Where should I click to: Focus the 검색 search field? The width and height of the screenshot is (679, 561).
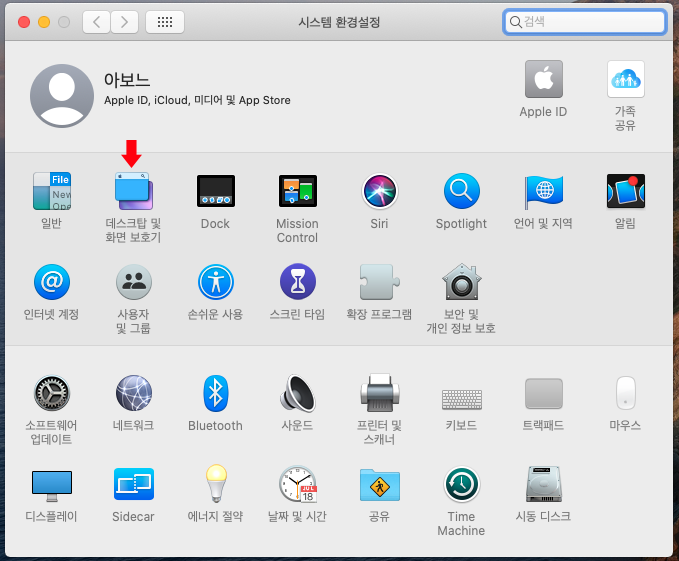(585, 22)
